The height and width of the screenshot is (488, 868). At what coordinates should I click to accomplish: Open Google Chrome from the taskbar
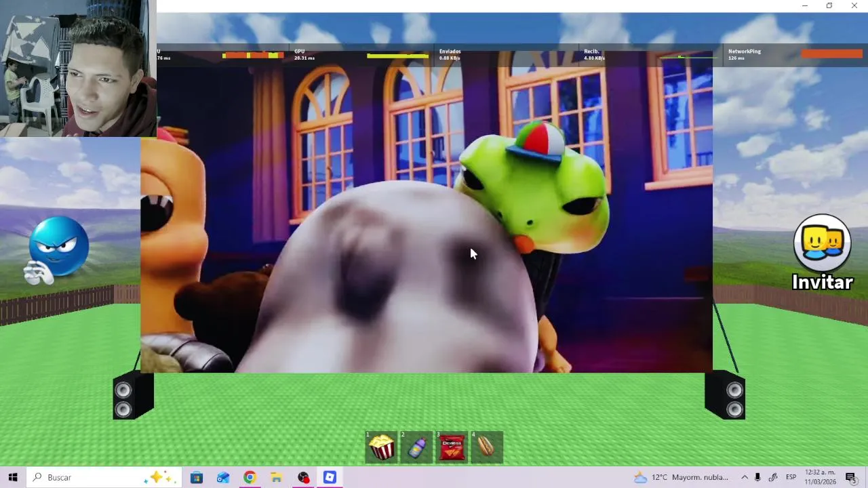click(250, 477)
